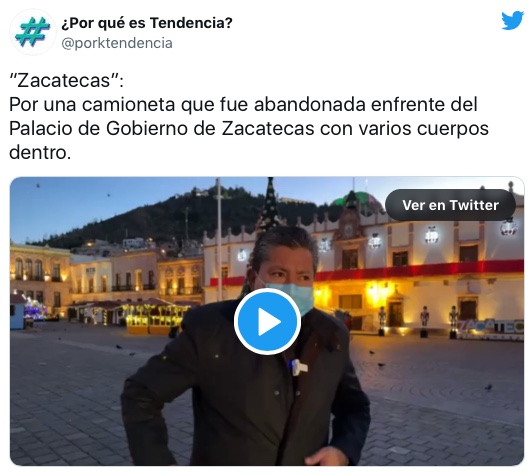Click the word "dentro." ending the tweet
532x475 pixels.
click(40, 152)
